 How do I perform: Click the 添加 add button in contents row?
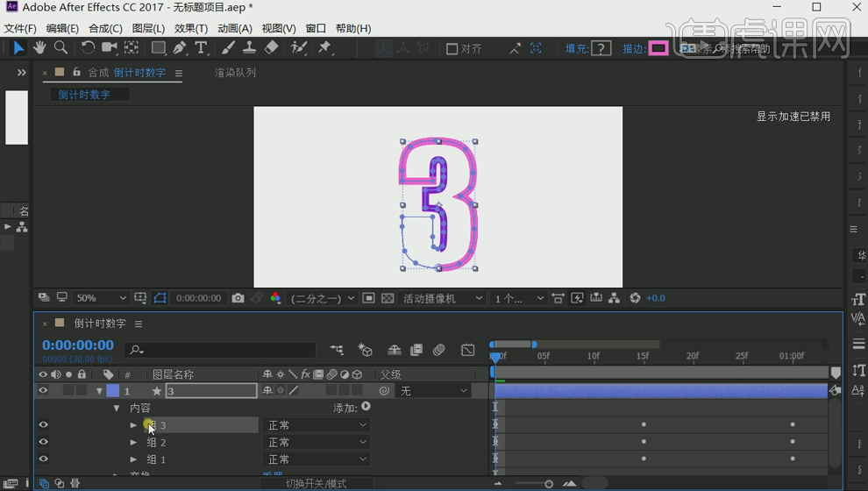coord(366,407)
